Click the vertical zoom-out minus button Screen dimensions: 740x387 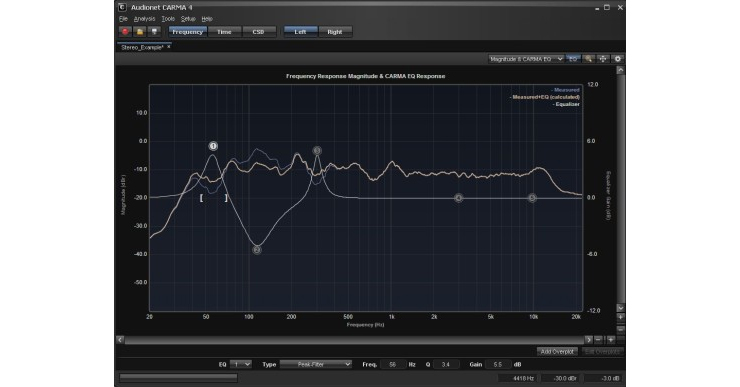(621, 329)
